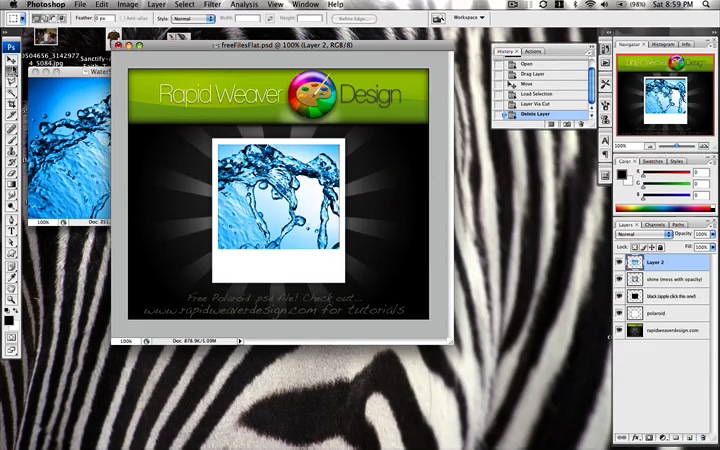Toggle Lock image pixels
The width and height of the screenshot is (720, 450).
[x=643, y=247]
